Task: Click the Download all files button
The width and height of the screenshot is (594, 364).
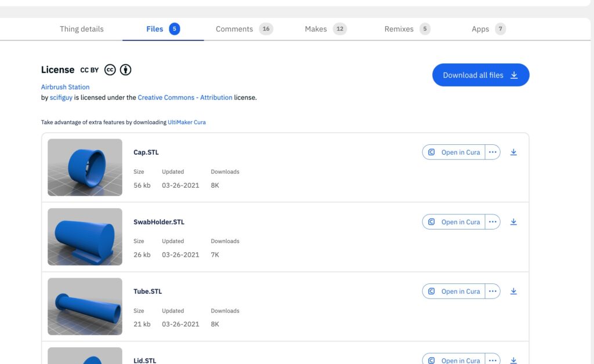Action: tap(481, 75)
